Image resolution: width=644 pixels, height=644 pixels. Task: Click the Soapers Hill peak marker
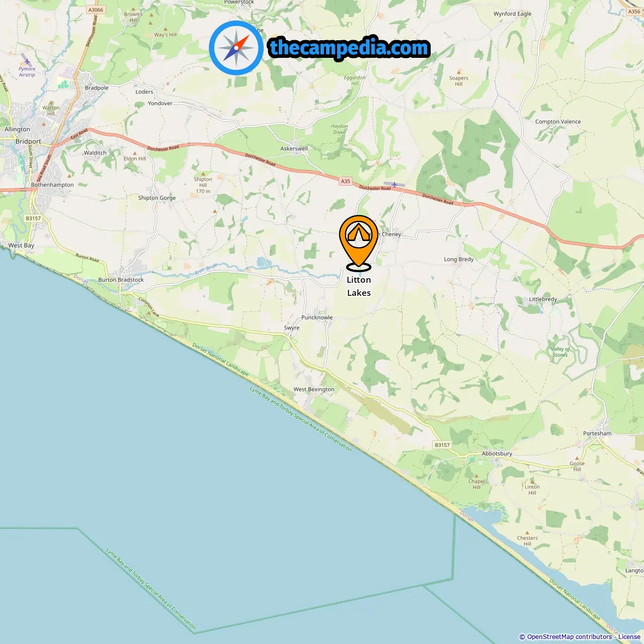click(x=458, y=72)
